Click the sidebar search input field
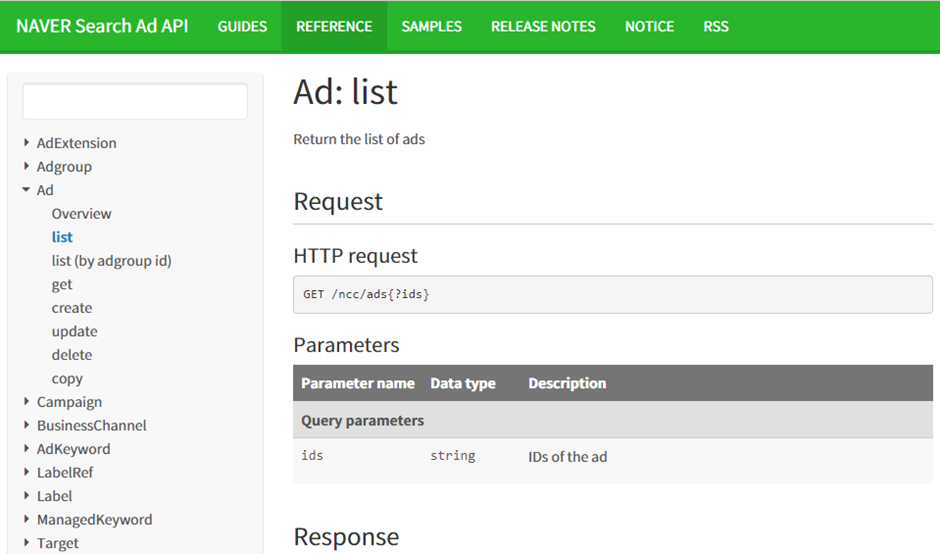Viewport: 940px width, 554px height. click(x=135, y=102)
